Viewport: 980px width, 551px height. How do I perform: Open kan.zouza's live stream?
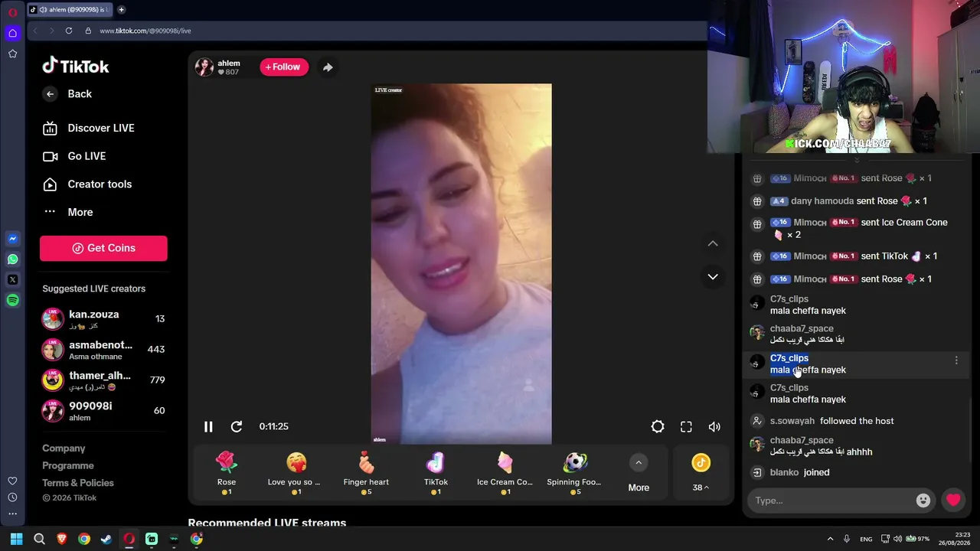coord(103,319)
